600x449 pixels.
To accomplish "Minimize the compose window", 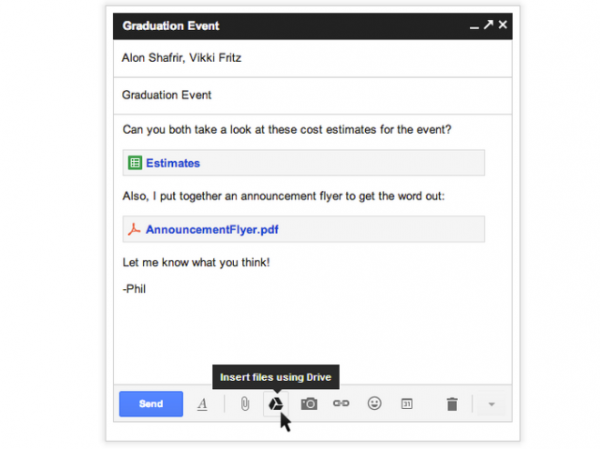I will 474,25.
